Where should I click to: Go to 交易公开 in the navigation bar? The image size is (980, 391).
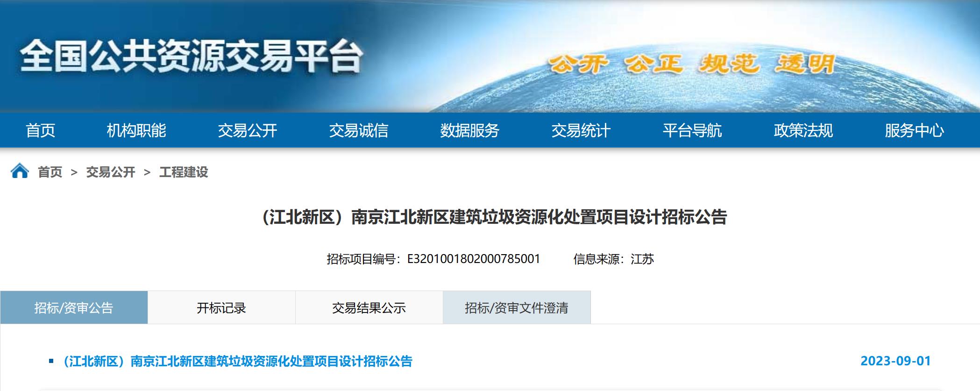248,130
